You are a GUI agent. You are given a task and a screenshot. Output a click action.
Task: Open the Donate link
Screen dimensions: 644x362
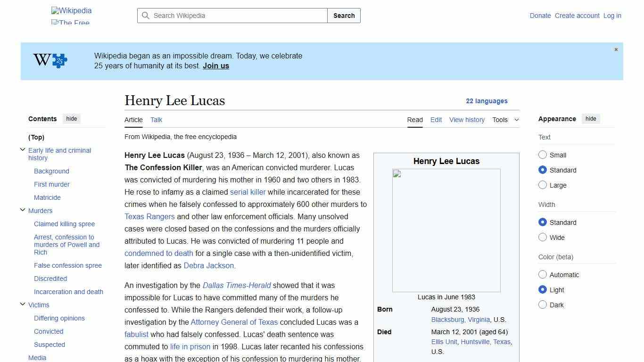(x=540, y=16)
